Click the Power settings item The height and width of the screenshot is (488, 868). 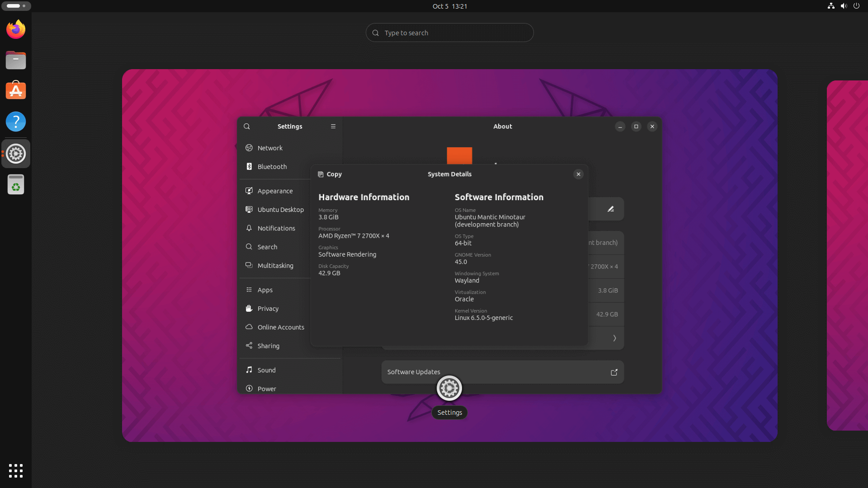(267, 389)
